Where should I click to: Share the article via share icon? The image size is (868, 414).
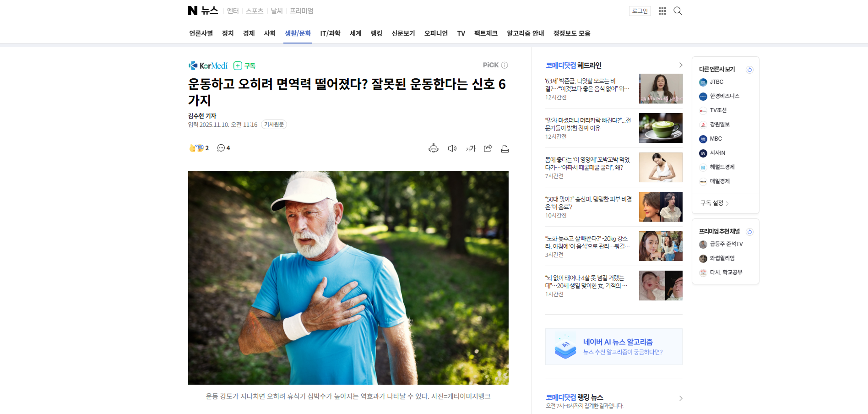pyautogui.click(x=488, y=148)
